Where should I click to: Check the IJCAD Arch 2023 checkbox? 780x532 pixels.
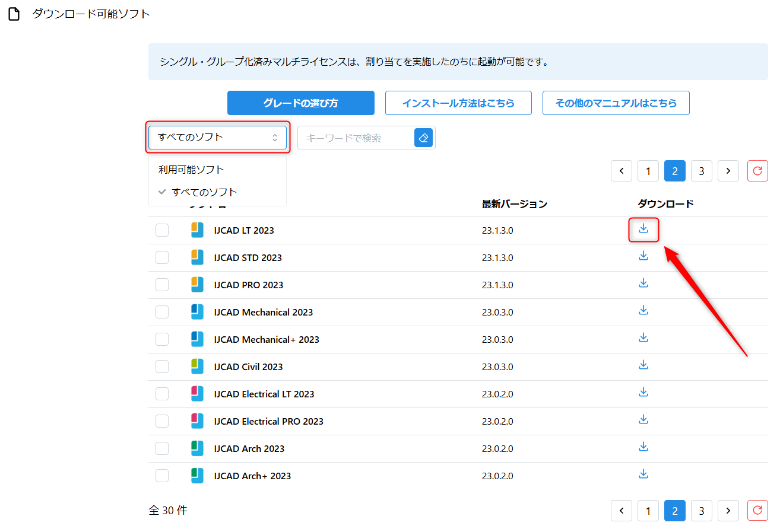pos(162,448)
